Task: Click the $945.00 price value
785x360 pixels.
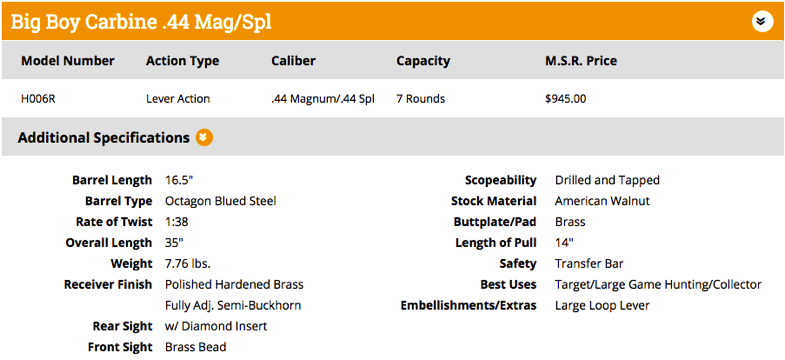Action: 565,99
